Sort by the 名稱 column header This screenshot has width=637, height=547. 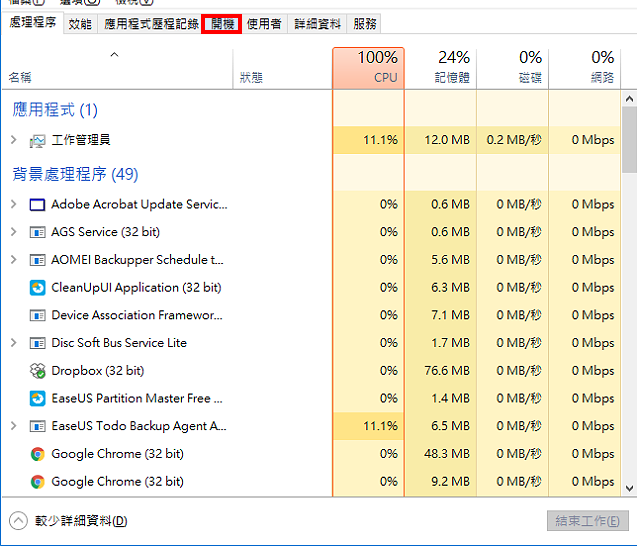coord(117,69)
